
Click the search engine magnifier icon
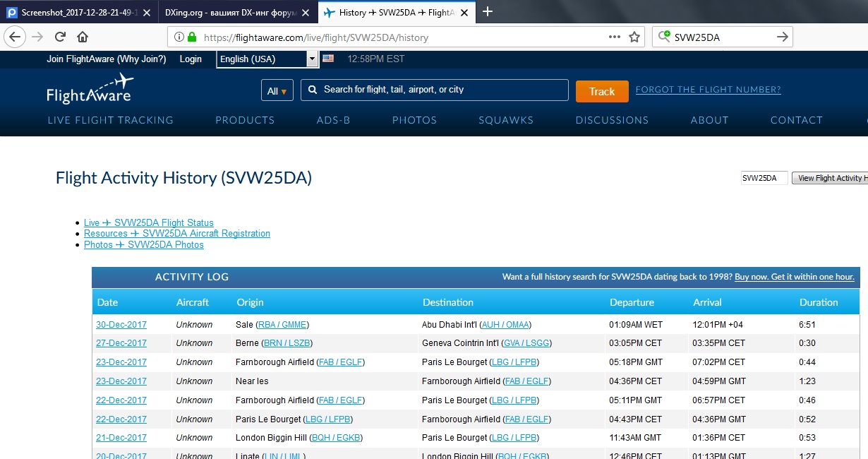[x=664, y=37]
